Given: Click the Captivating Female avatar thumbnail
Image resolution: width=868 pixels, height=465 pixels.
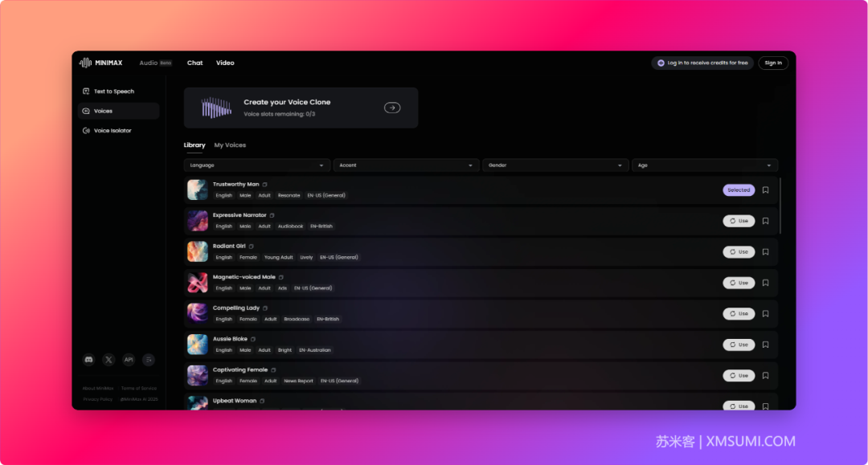Looking at the screenshot, I should (198, 376).
